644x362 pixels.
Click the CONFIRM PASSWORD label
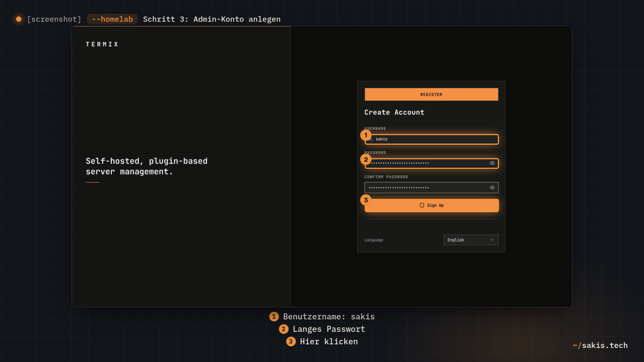386,177
